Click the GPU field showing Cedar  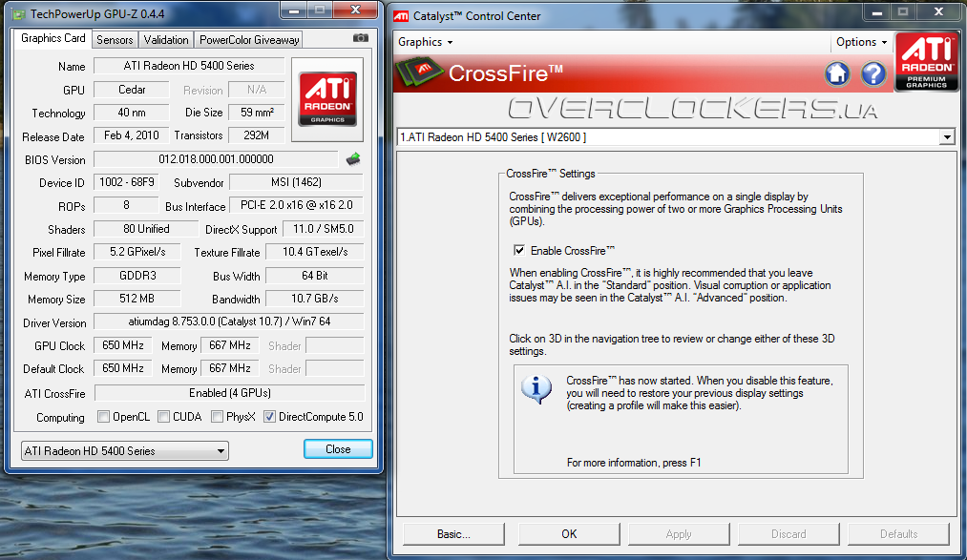pyautogui.click(x=132, y=90)
